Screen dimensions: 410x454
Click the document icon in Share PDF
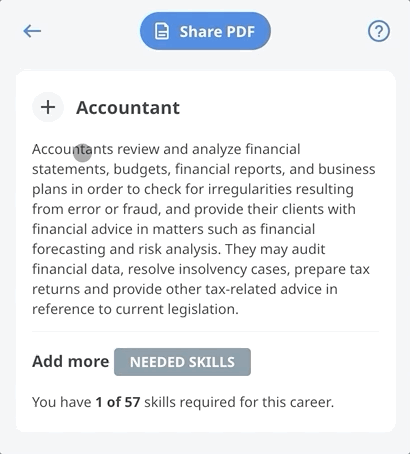(x=162, y=32)
